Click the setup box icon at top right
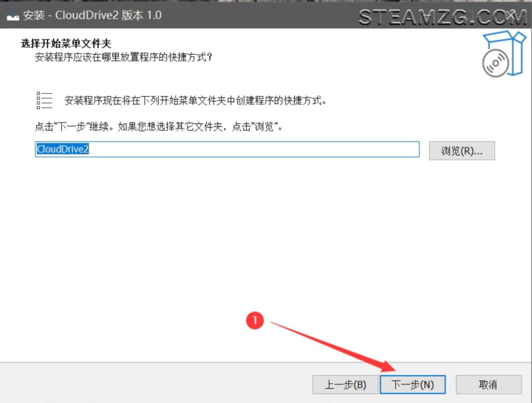Image resolution: width=532 pixels, height=403 pixels. click(x=506, y=44)
